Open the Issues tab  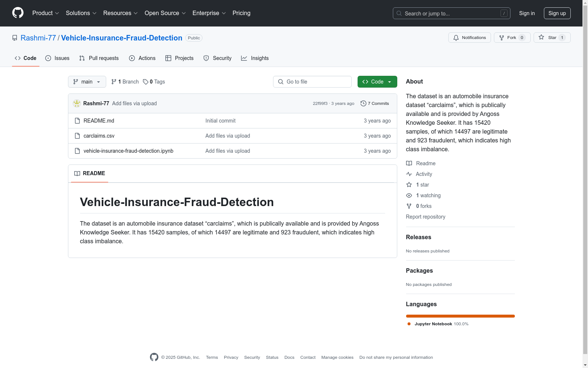tap(57, 58)
